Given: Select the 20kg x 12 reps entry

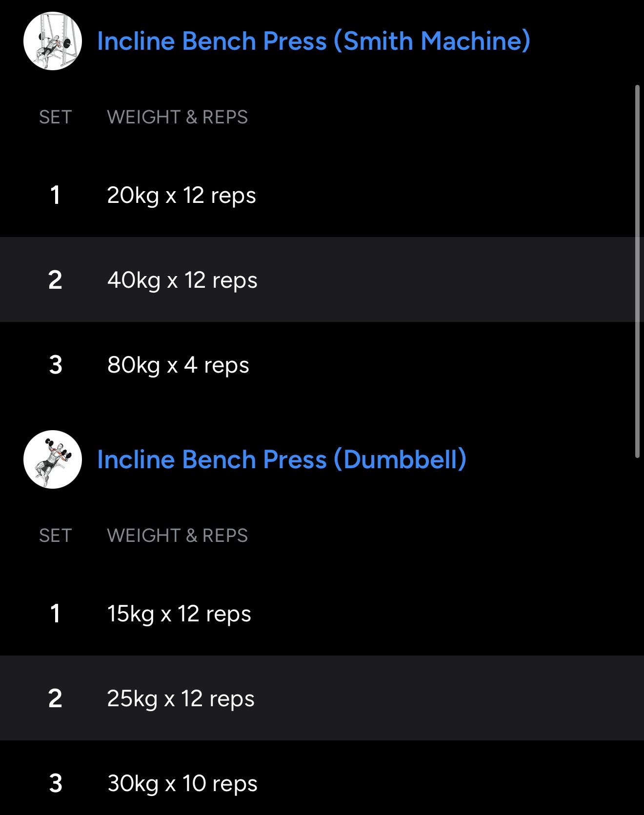Looking at the screenshot, I should click(x=181, y=195).
